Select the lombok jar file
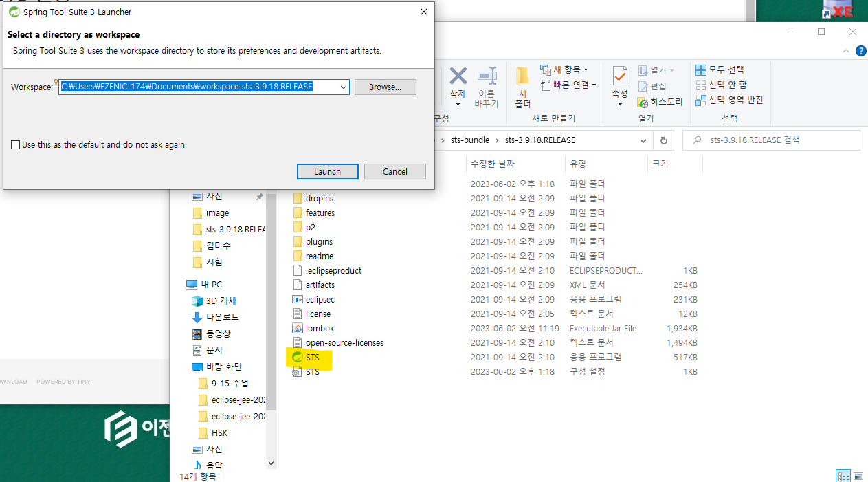The height and width of the screenshot is (482, 868). tap(320, 328)
